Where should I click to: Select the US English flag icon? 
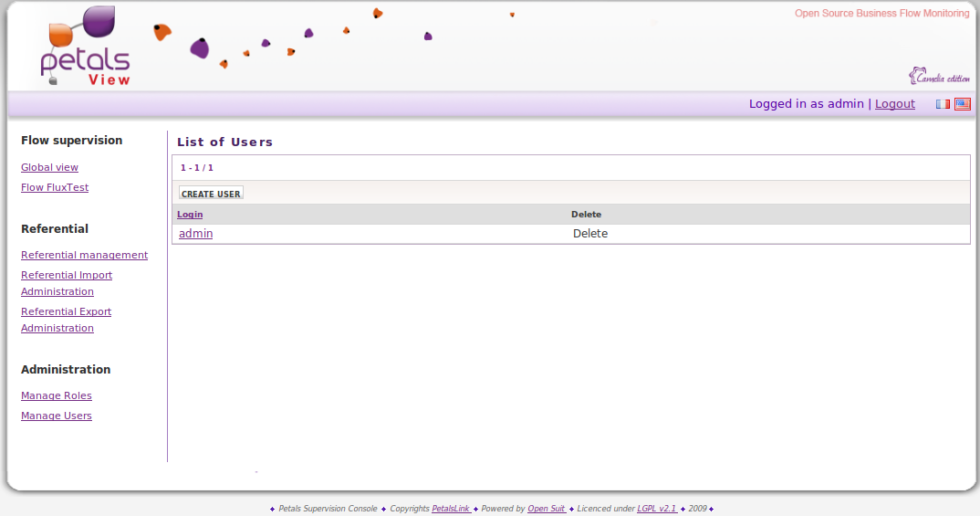point(962,104)
